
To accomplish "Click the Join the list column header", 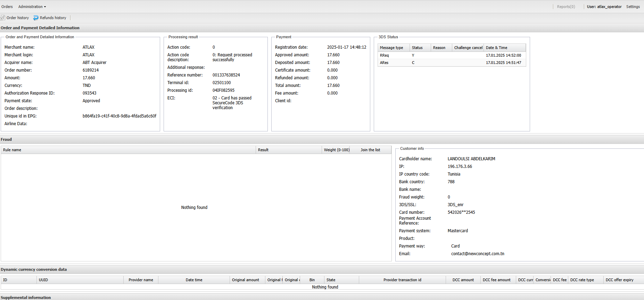I will coord(370,150).
